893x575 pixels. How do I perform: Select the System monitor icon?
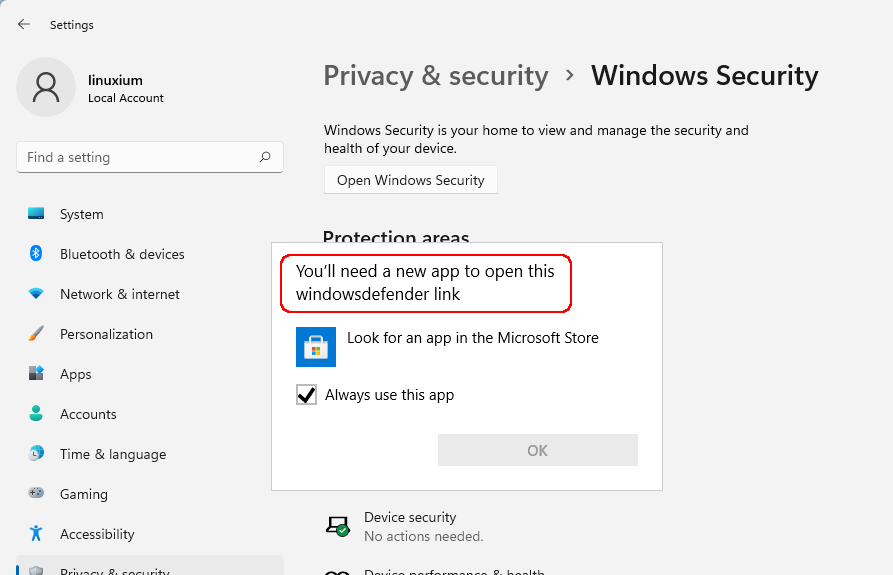pos(36,213)
